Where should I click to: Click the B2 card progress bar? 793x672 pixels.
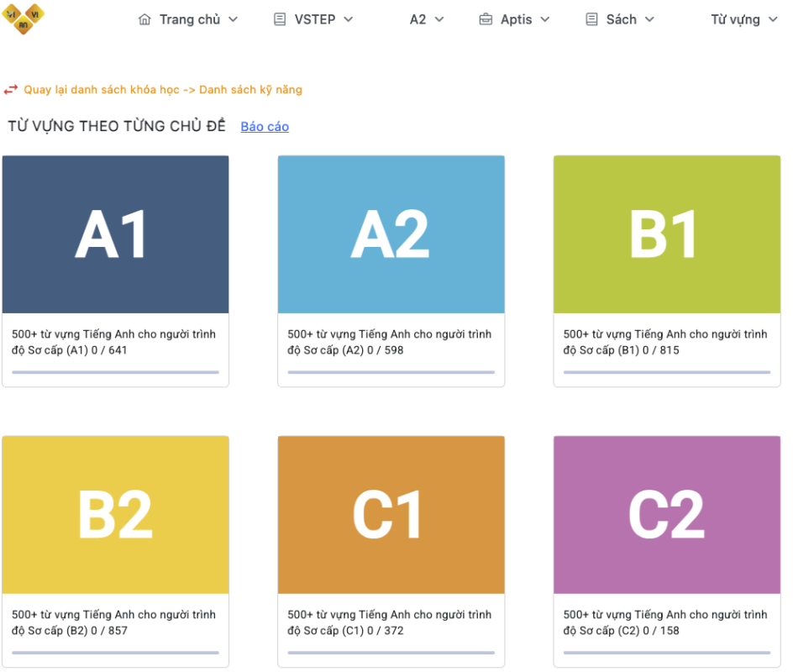[115, 653]
